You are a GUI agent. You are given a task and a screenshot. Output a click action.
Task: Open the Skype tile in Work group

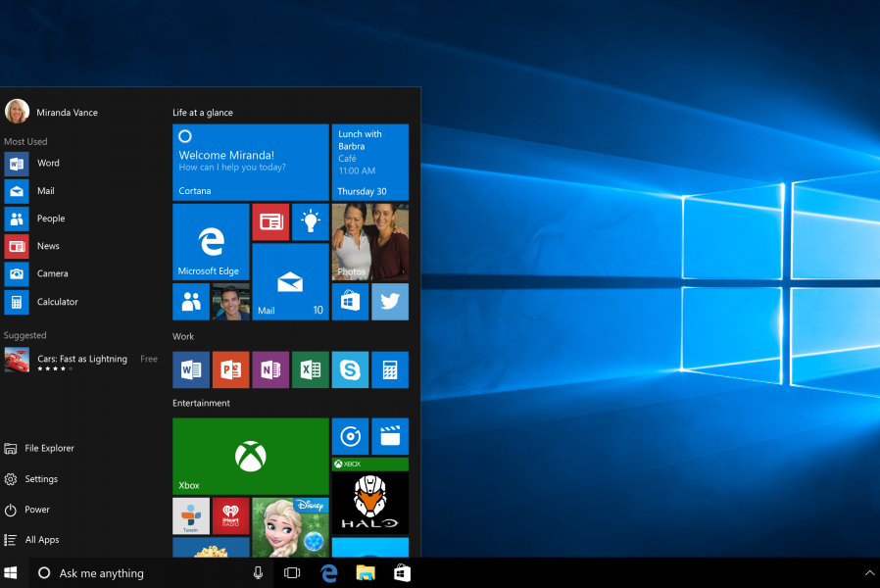[x=350, y=369]
